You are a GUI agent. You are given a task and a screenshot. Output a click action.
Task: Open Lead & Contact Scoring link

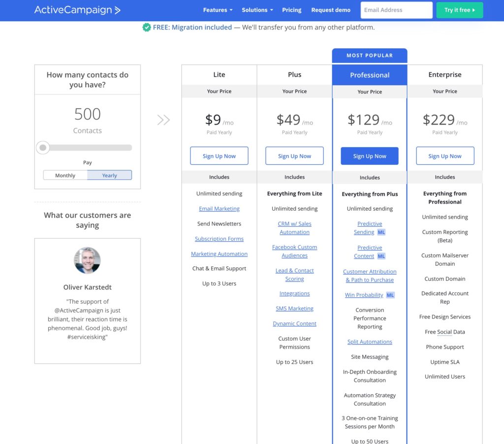coord(294,275)
